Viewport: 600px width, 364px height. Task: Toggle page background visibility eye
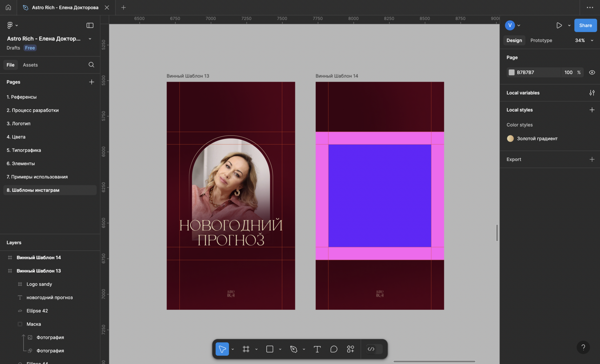point(592,72)
